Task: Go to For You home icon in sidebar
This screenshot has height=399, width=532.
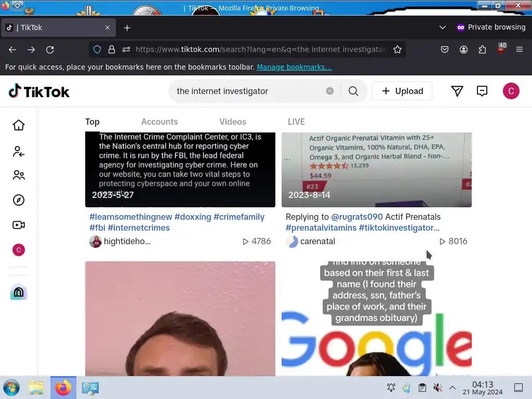Action: pyautogui.click(x=19, y=125)
